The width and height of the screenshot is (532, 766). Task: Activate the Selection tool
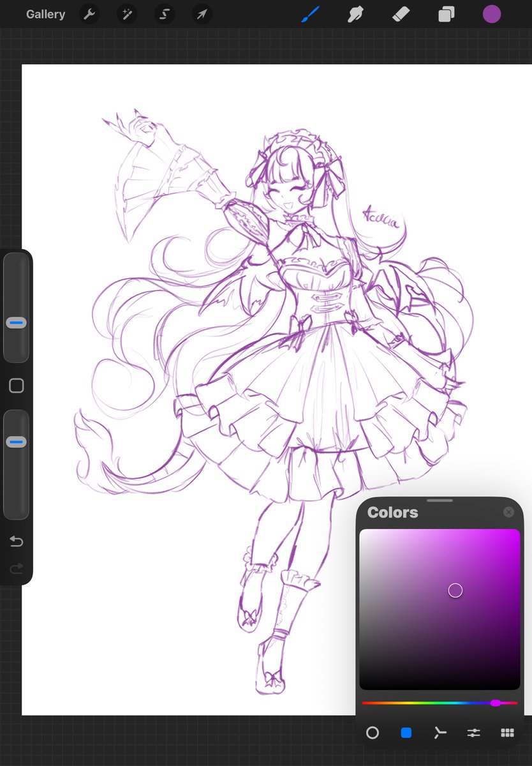(x=165, y=14)
